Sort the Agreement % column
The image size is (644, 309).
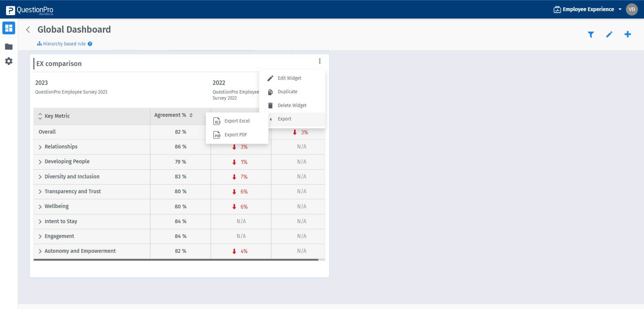tap(191, 115)
